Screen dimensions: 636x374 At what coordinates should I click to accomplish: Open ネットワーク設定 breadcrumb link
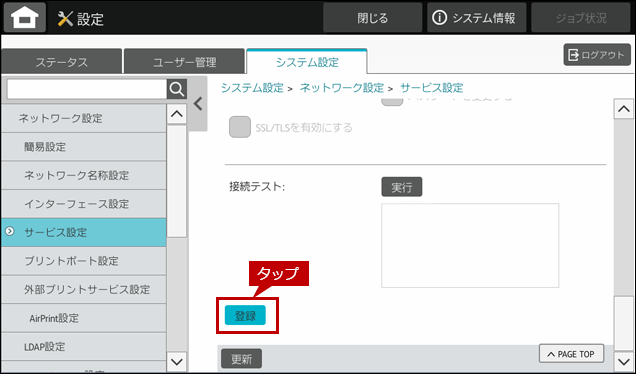click(x=342, y=88)
